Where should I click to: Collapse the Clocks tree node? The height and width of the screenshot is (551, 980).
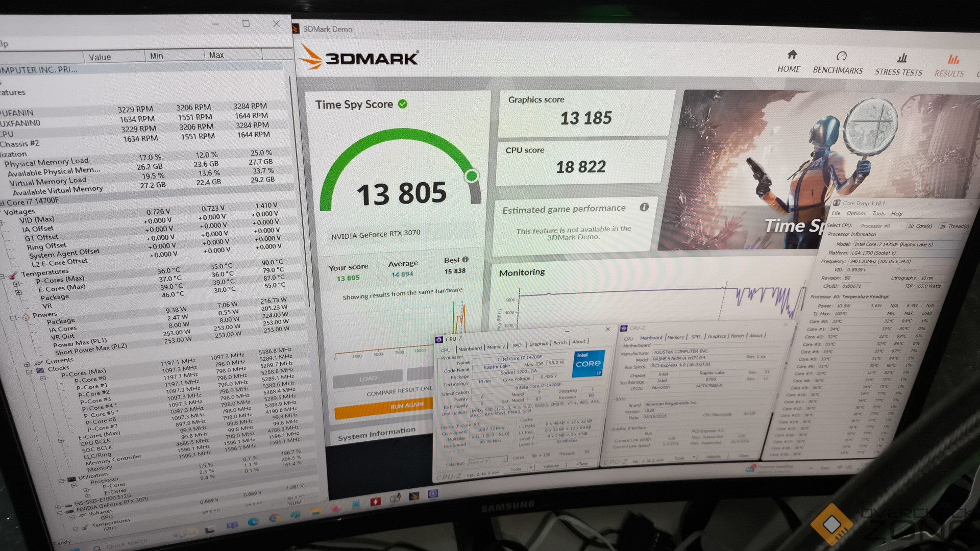click(29, 371)
